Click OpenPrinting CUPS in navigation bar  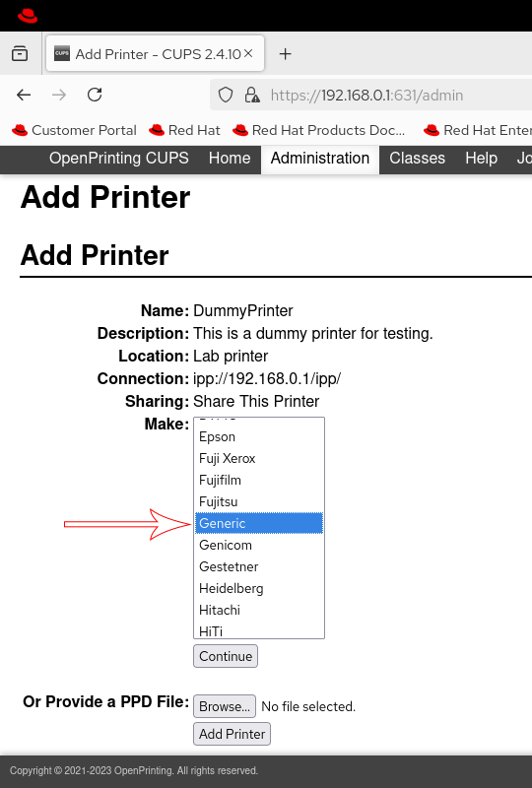pyautogui.click(x=118, y=159)
